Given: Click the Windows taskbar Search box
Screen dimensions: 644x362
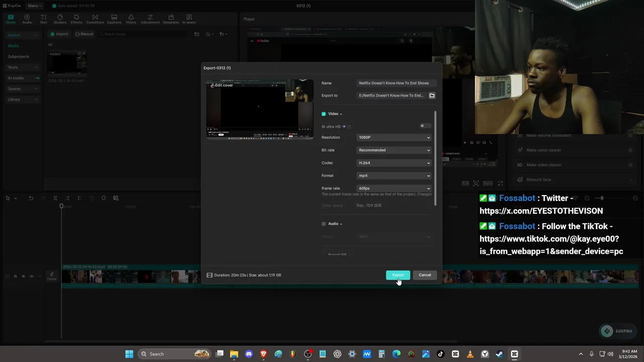Looking at the screenshot, I should pos(174,354).
